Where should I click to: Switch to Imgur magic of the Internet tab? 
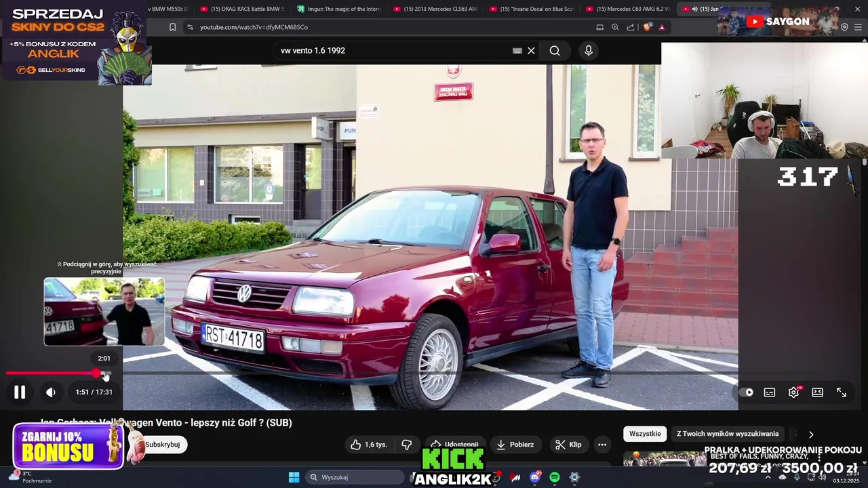[x=339, y=9]
